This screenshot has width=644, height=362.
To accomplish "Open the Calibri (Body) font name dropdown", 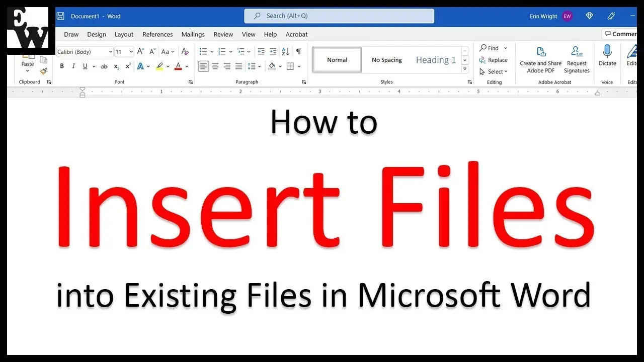I will (x=111, y=52).
